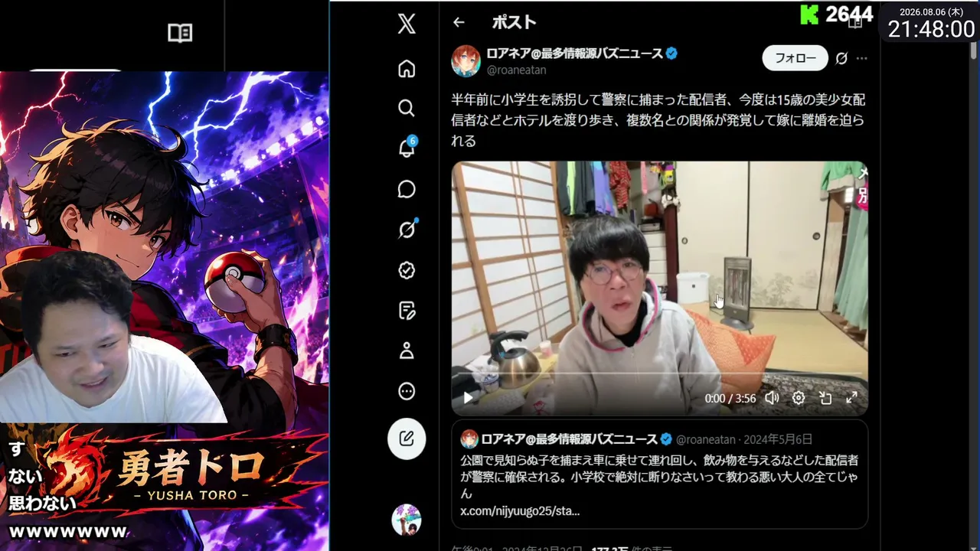Click the フォロー follow button

[795, 58]
